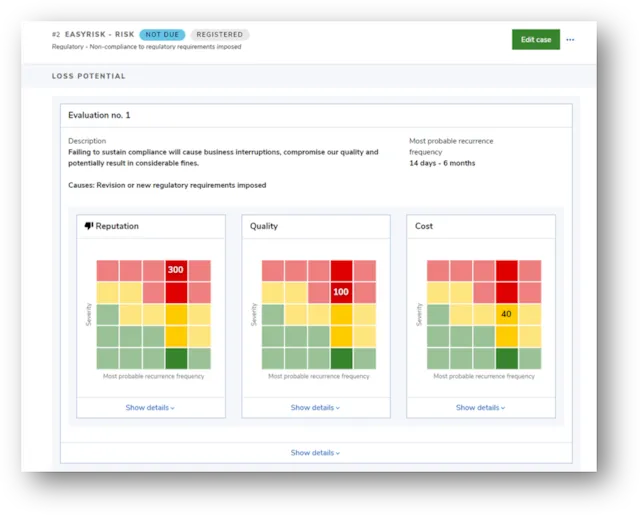This screenshot has width=640, height=515.
Task: Click the REGISTERED status badge
Action: (x=220, y=35)
